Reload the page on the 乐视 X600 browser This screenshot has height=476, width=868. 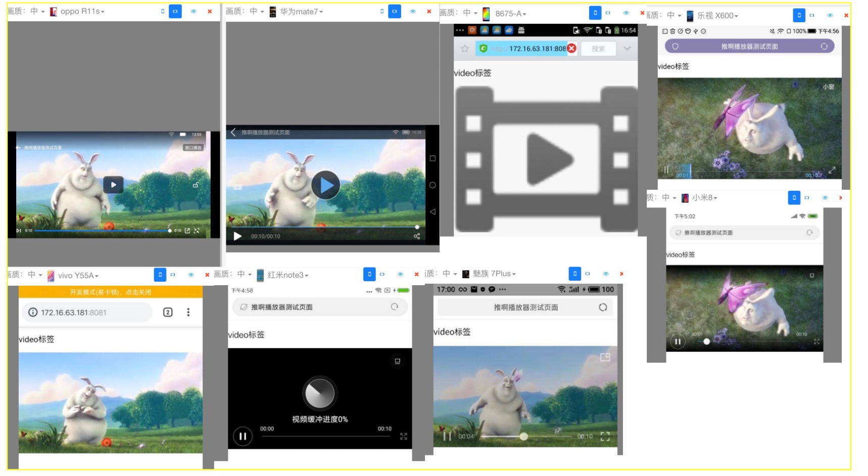point(824,46)
